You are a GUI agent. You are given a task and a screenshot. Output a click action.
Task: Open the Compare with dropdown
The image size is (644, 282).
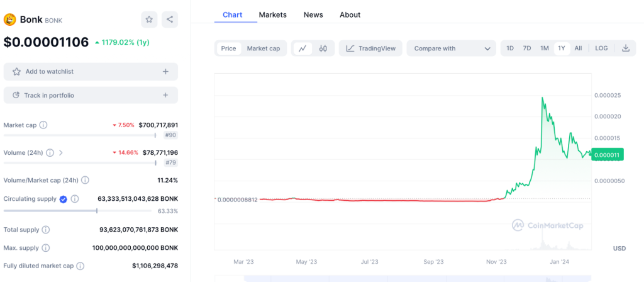452,48
